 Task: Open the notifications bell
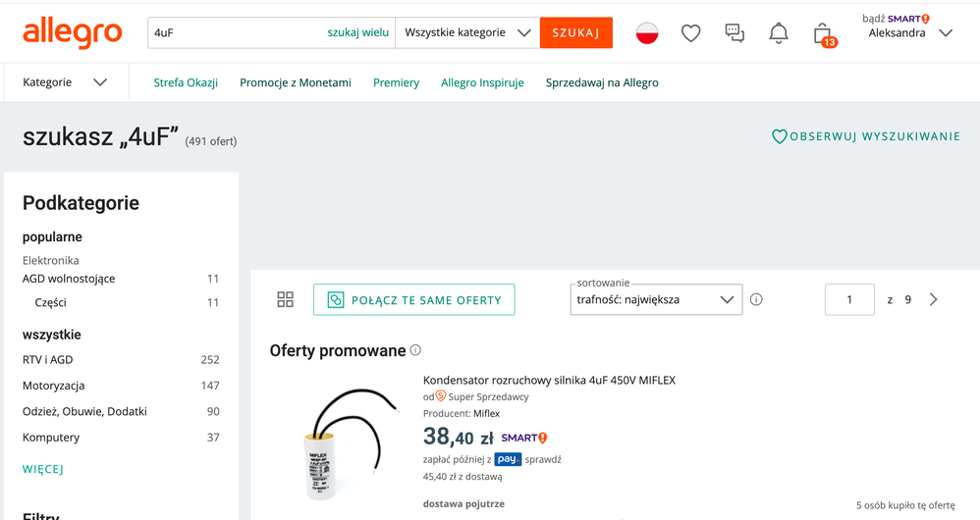779,33
